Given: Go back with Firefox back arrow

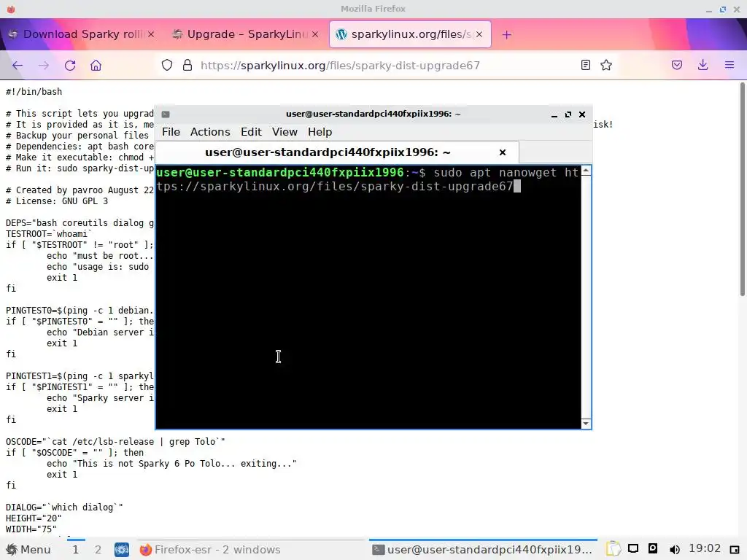Looking at the screenshot, I should (18, 65).
